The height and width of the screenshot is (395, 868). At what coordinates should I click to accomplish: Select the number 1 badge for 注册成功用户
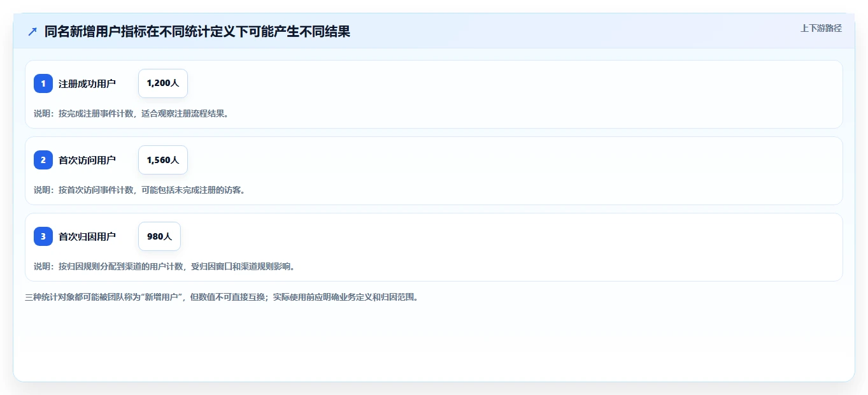(43, 83)
